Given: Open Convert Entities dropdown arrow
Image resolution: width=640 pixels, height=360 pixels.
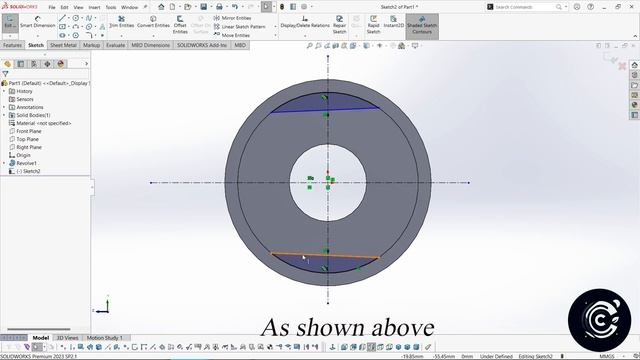Looking at the screenshot, I should 153,36.
